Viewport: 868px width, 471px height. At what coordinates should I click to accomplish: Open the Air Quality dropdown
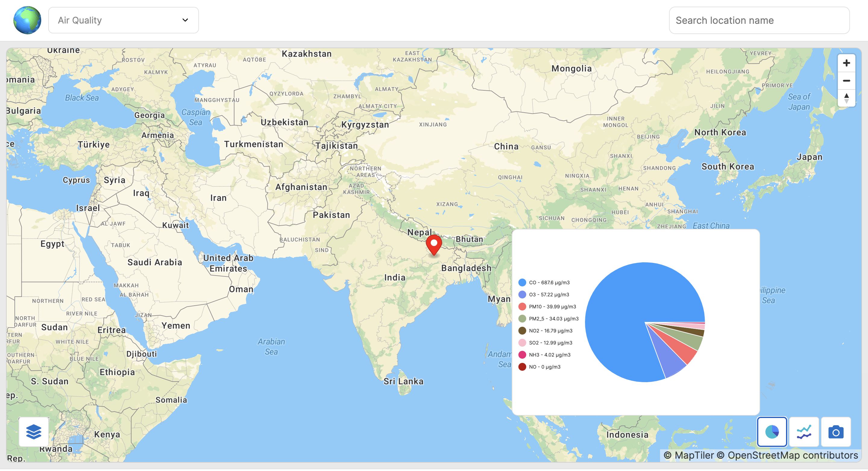point(123,20)
